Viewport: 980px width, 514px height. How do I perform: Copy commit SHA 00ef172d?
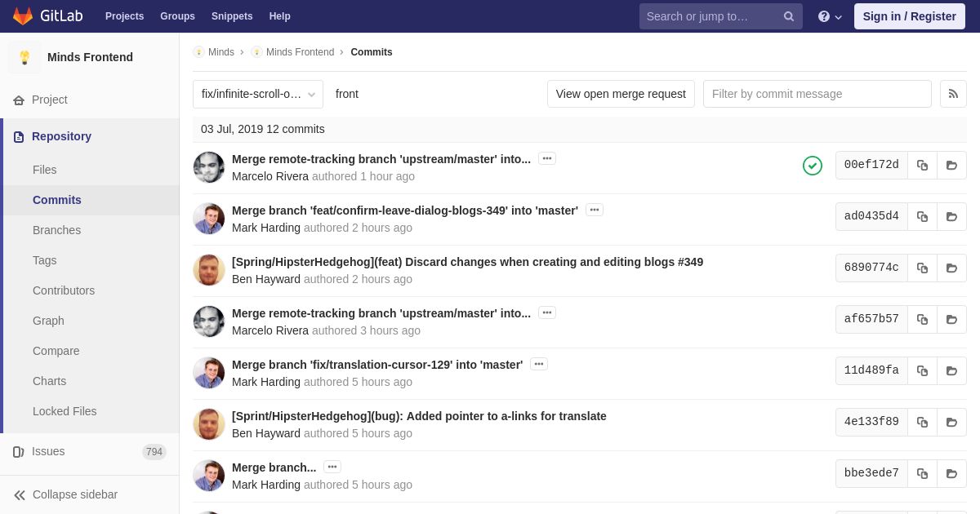(x=922, y=165)
